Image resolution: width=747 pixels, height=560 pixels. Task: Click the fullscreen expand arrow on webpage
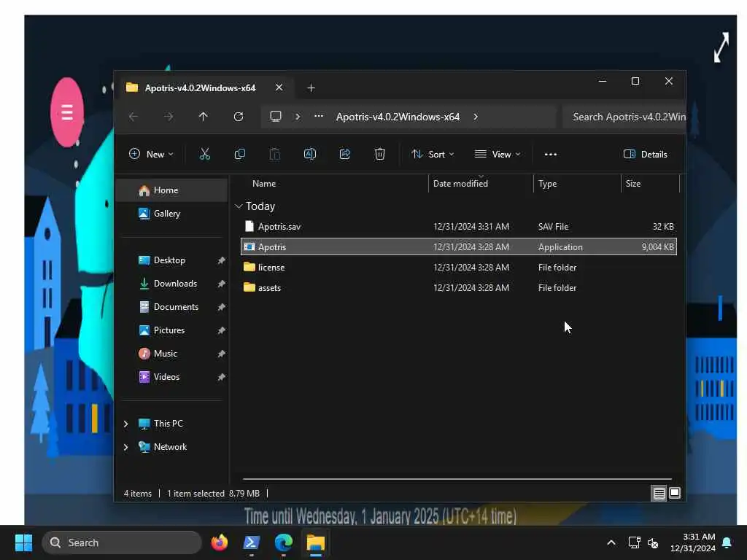point(721,47)
